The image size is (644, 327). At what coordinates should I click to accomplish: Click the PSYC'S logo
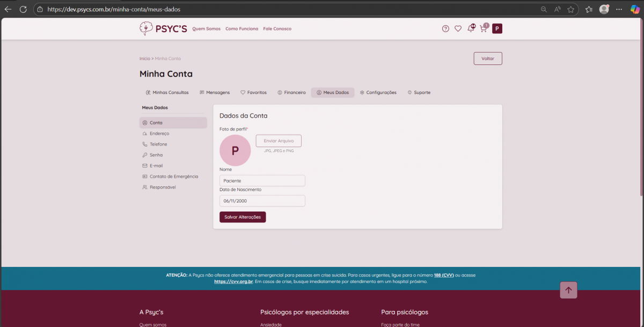click(x=163, y=28)
